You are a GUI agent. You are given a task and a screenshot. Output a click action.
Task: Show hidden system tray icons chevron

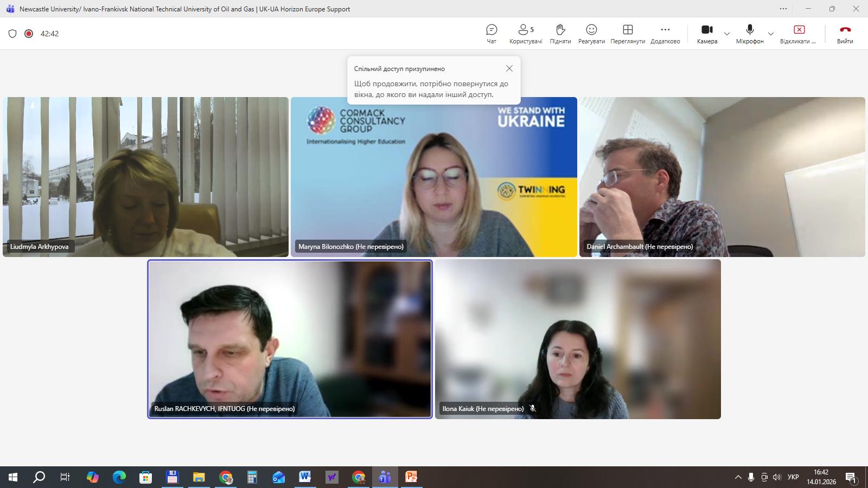tap(738, 477)
